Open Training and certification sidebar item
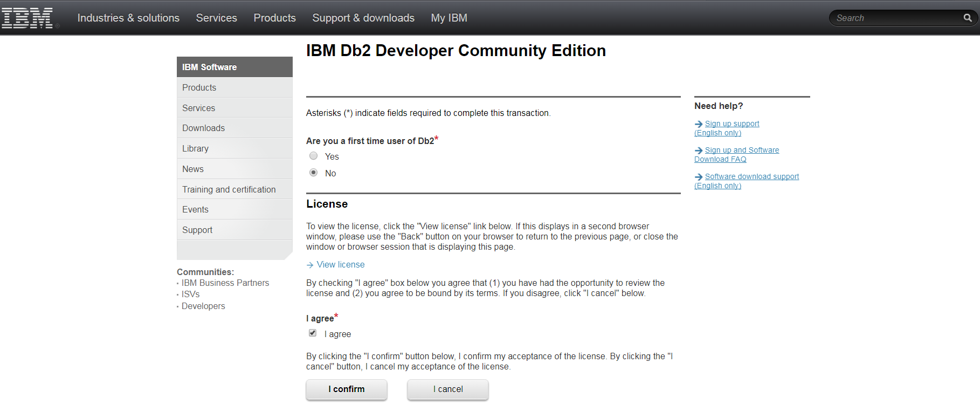Screen dimensions: 980x411 pyautogui.click(x=234, y=189)
